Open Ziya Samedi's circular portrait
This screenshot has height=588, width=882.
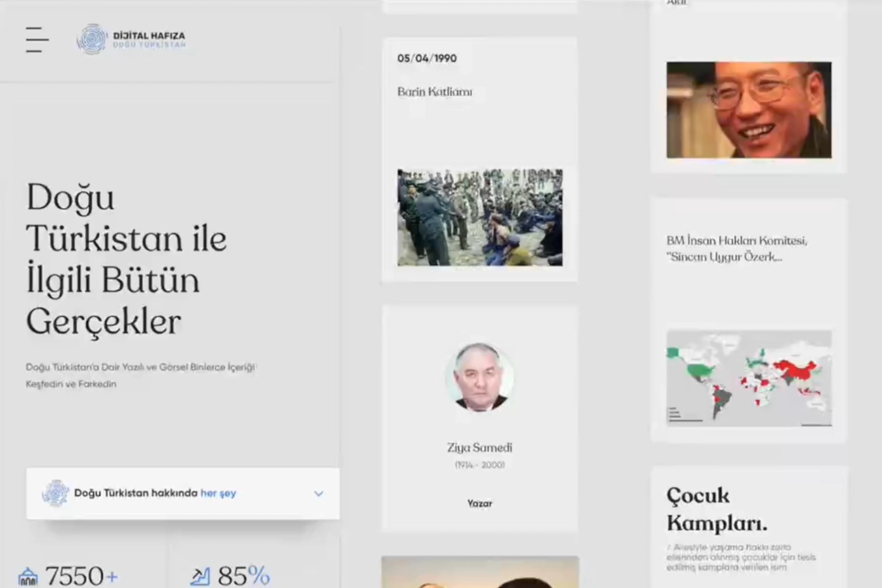click(480, 377)
